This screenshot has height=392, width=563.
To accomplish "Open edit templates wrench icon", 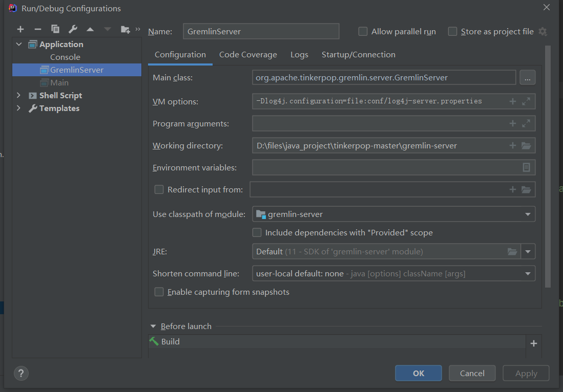I will (73, 29).
